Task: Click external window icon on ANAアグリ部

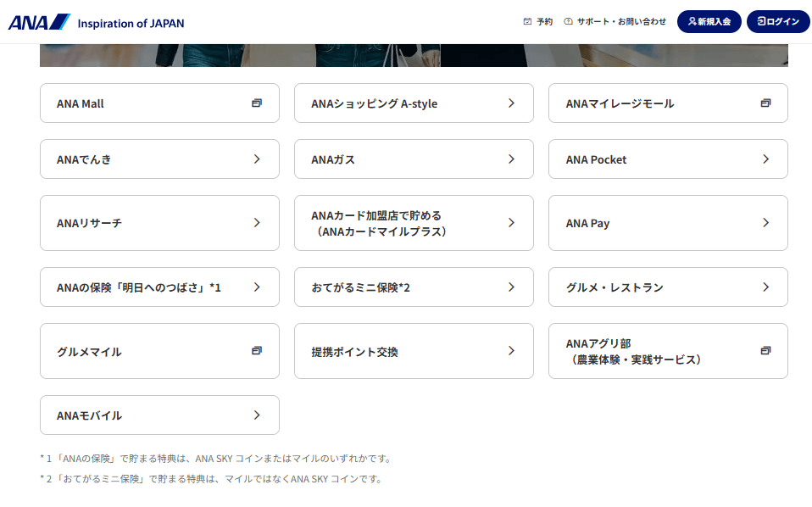Action: [x=765, y=351]
